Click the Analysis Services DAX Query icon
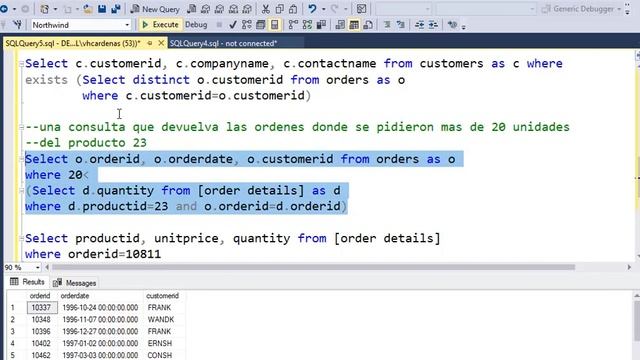Viewport: 640px width, 360px height. tap(247, 9)
